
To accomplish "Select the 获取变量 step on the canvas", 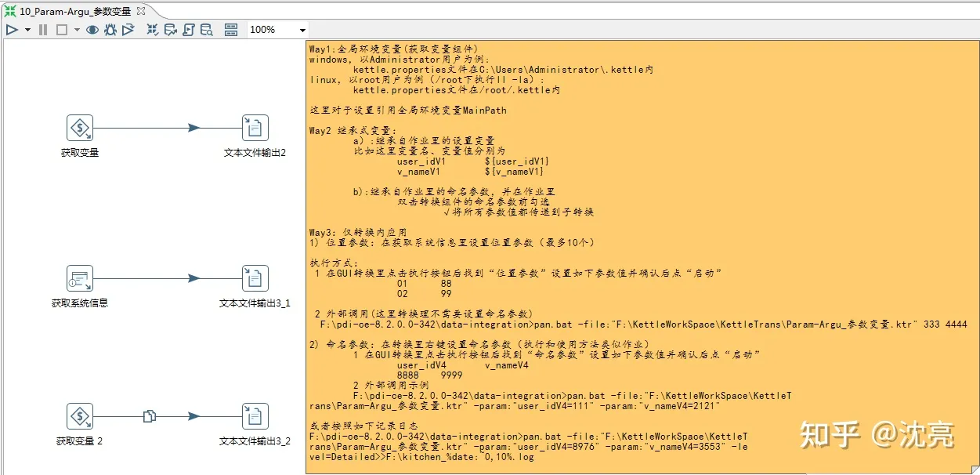I will point(80,127).
